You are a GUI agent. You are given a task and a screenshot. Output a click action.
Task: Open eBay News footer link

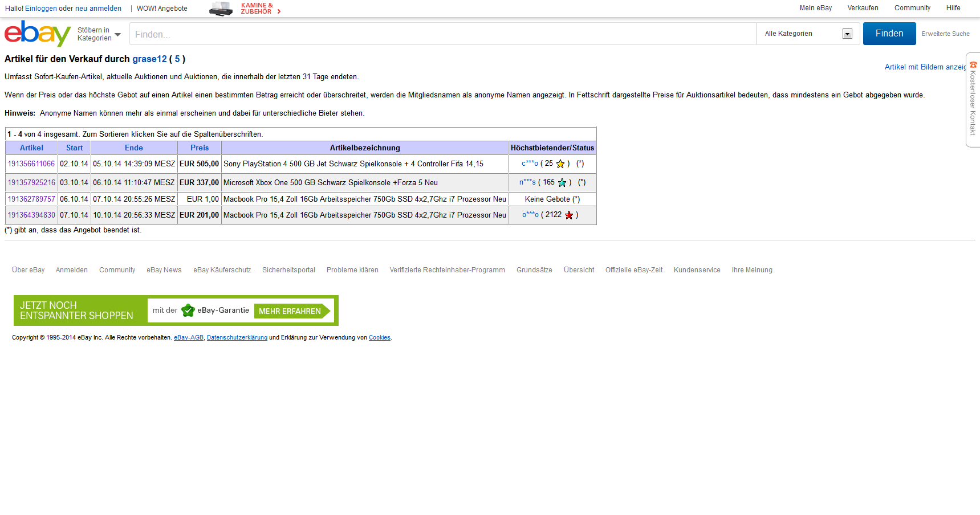[x=164, y=270]
